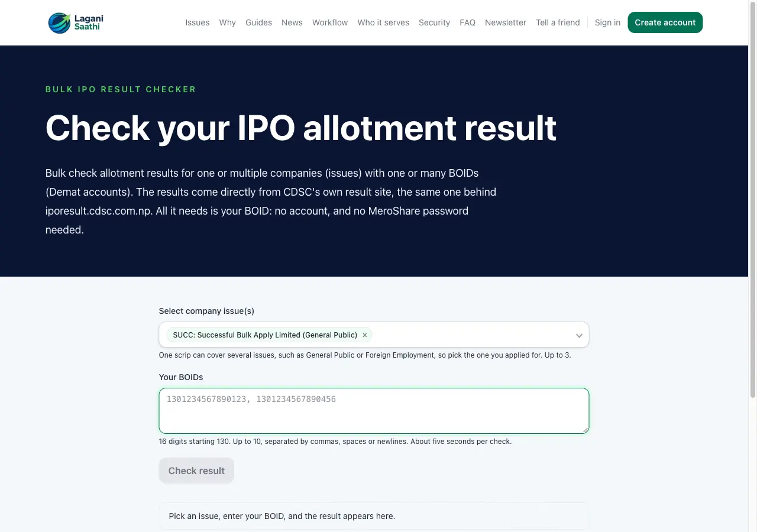This screenshot has width=757, height=532.
Task: Expand the company issue dropdown arrow
Action: coord(579,335)
